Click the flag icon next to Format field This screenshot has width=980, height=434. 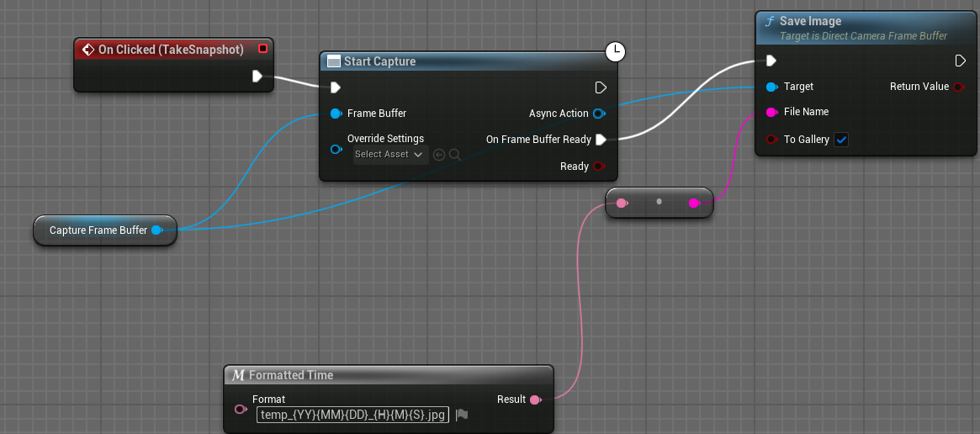462,415
